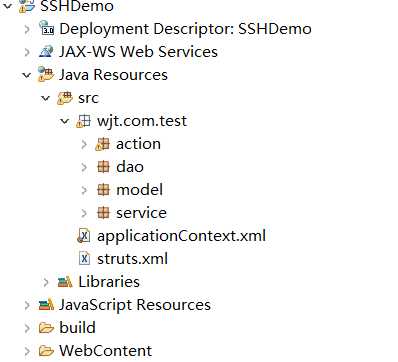Click the Deployment Descriptor icon
This screenshot has height=362, width=398.
(x=46, y=28)
